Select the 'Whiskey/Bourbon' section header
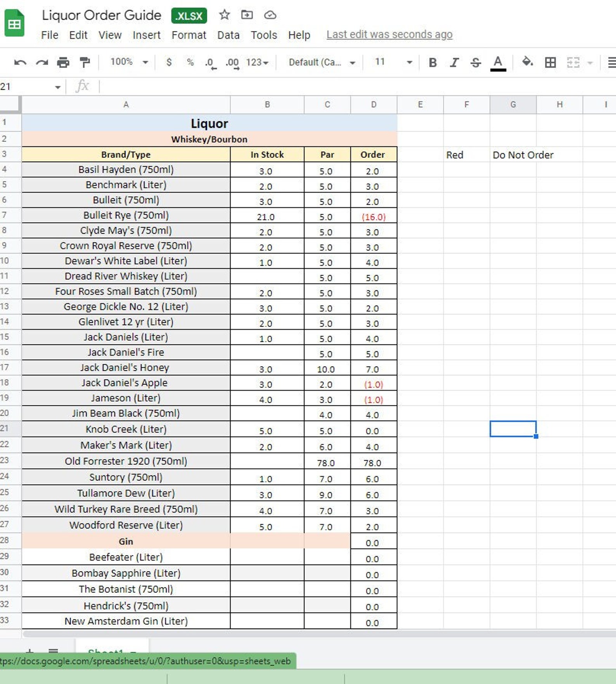The image size is (616, 684). (x=209, y=139)
